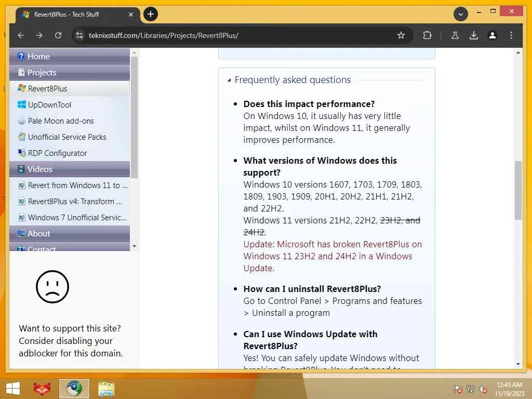532x399 pixels.
Task: Click the UpDownTool Windows logo icon
Action: pyautogui.click(x=22, y=104)
